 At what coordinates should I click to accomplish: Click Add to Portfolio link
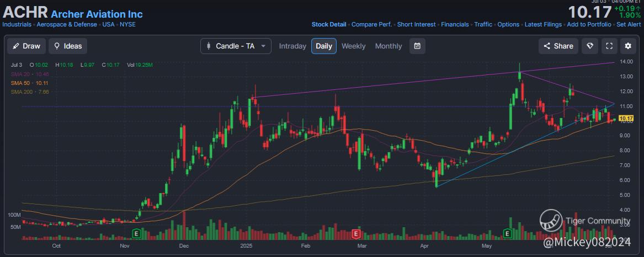(589, 24)
